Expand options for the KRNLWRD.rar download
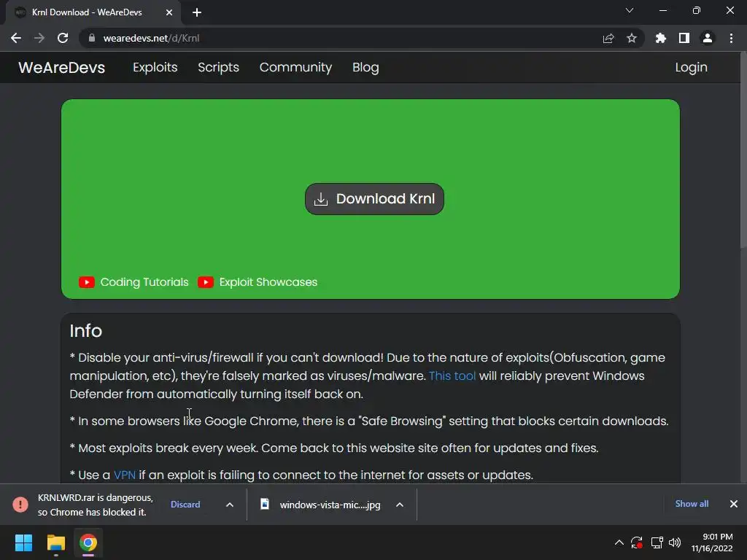747x560 pixels. [230, 505]
